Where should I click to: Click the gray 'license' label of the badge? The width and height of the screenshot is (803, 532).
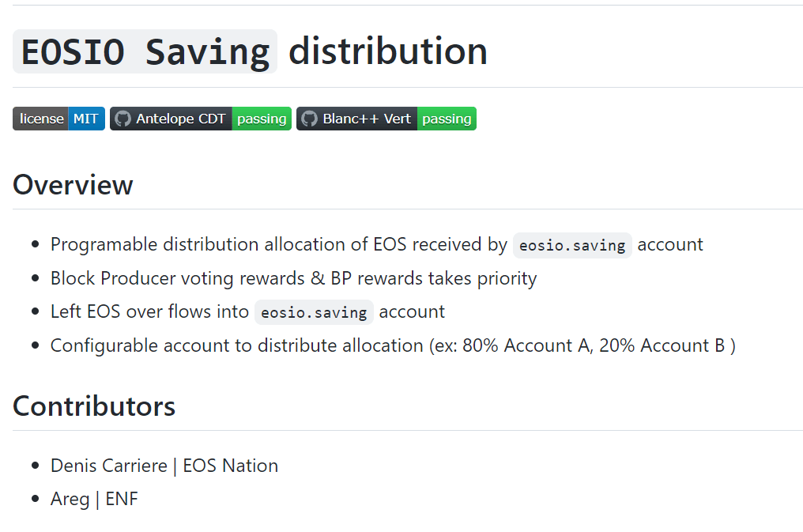click(41, 119)
